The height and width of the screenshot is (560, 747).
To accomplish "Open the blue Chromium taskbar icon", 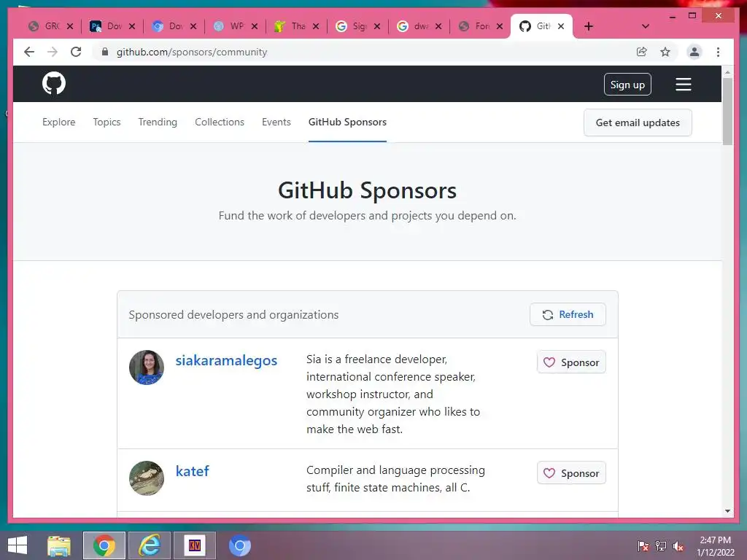I will tap(239, 545).
